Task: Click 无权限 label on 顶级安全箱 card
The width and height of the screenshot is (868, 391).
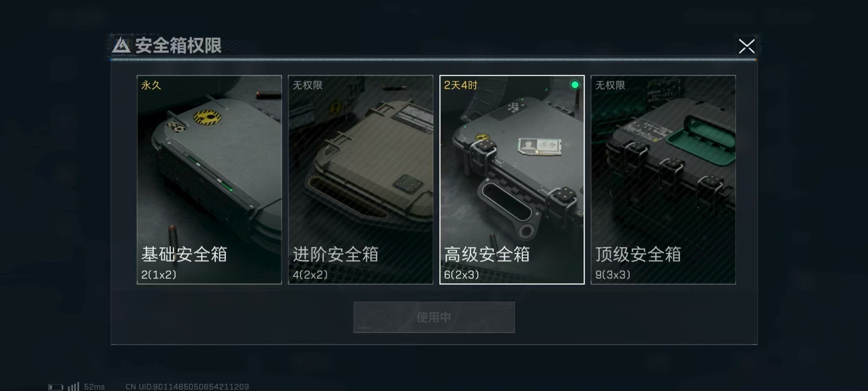Action: (610, 85)
